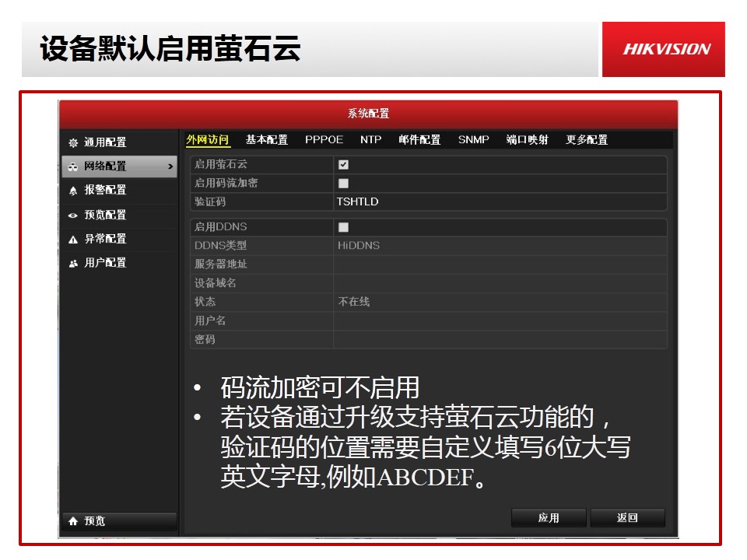The image size is (747, 560).
Task: Click the eye icon for 预览配置
Action: pos(73,215)
